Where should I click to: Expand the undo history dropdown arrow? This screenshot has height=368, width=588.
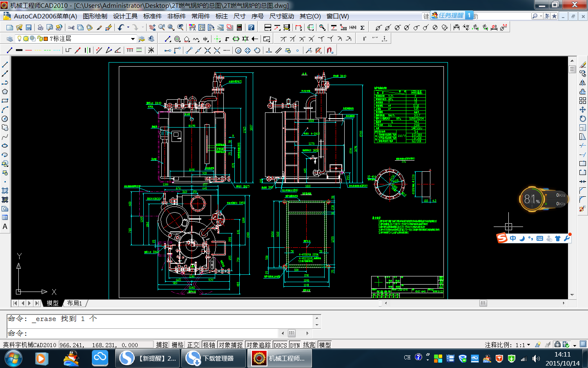click(x=128, y=27)
